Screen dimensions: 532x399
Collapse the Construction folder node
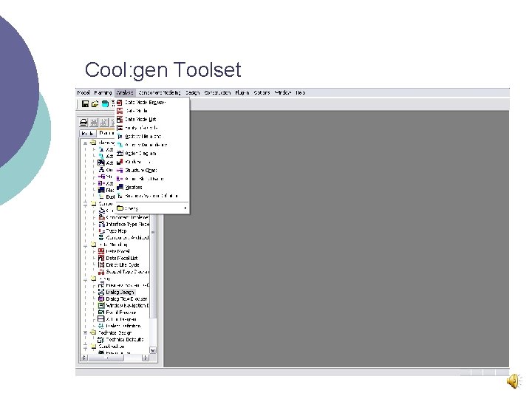point(86,347)
